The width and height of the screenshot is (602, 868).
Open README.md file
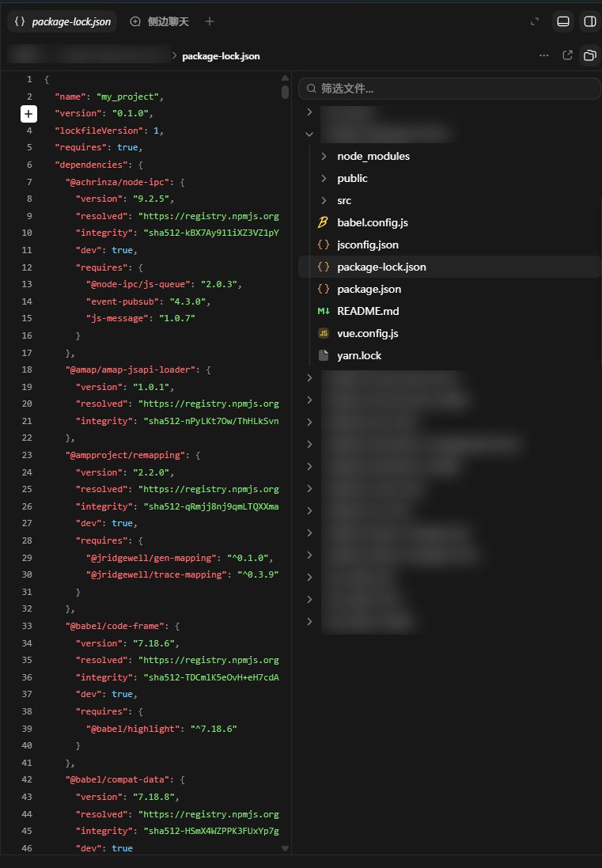coord(368,311)
